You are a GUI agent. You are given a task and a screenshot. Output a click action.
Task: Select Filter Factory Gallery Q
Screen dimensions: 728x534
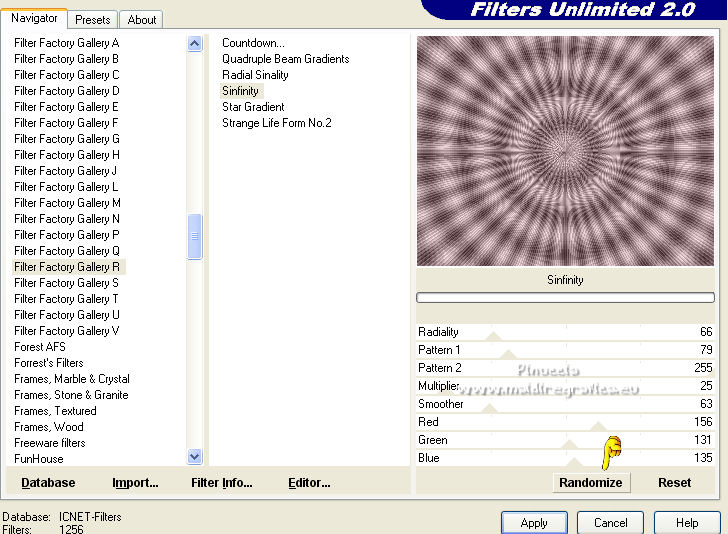tap(66, 251)
